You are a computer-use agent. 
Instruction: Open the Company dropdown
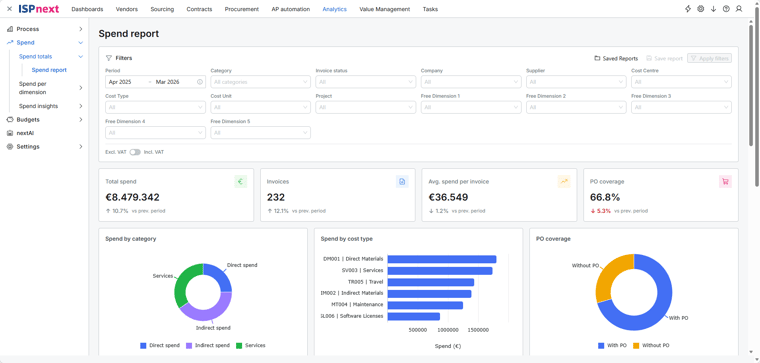[471, 82]
